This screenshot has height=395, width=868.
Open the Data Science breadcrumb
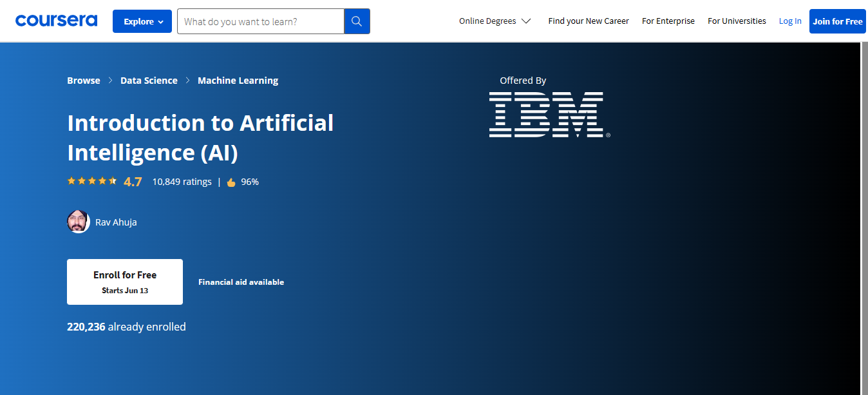pos(149,81)
